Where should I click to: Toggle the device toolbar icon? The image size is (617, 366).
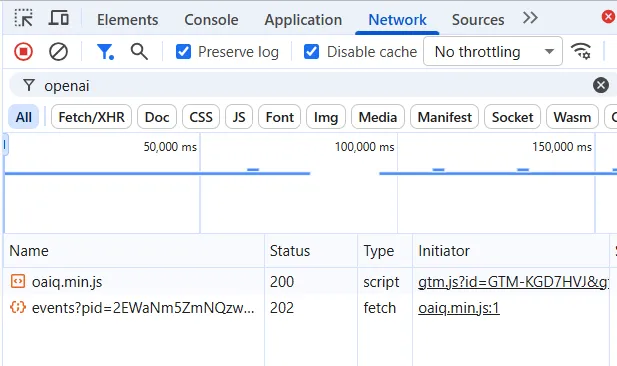59,18
